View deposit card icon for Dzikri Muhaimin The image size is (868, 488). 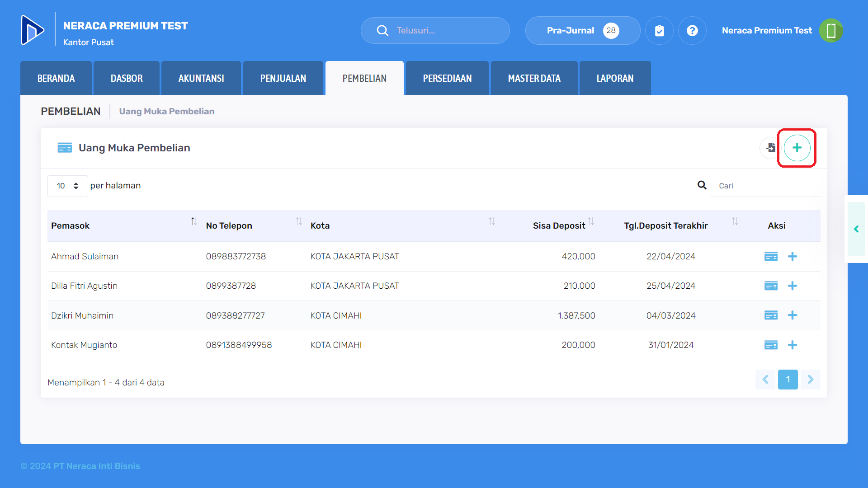[x=771, y=315]
